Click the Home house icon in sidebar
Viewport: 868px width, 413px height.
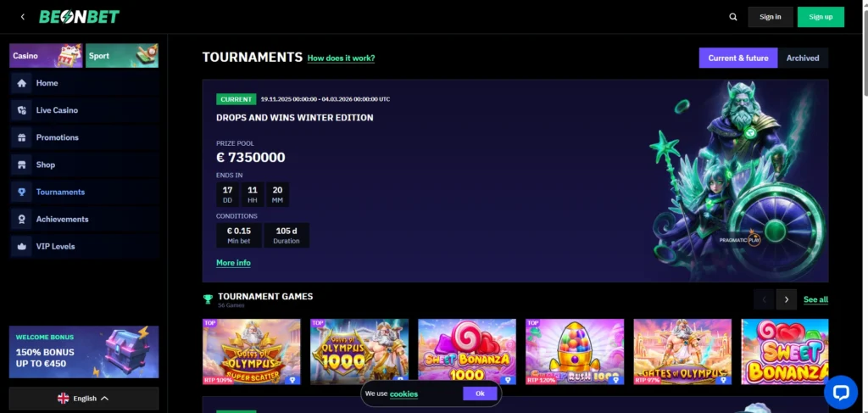[x=22, y=83]
